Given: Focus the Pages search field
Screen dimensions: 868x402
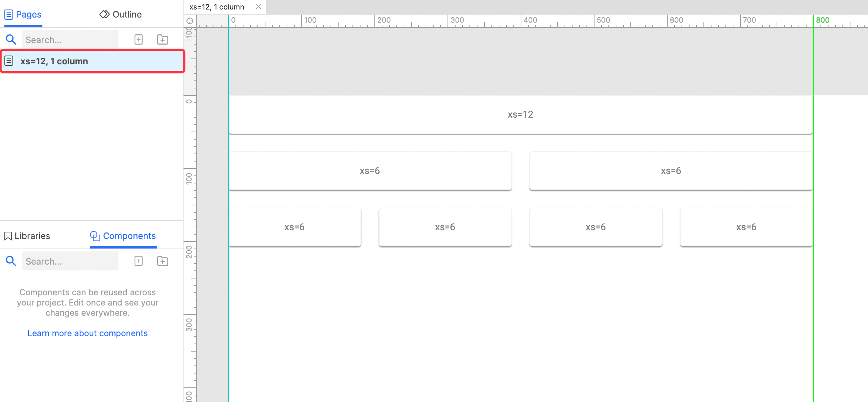Looking at the screenshot, I should coord(70,39).
